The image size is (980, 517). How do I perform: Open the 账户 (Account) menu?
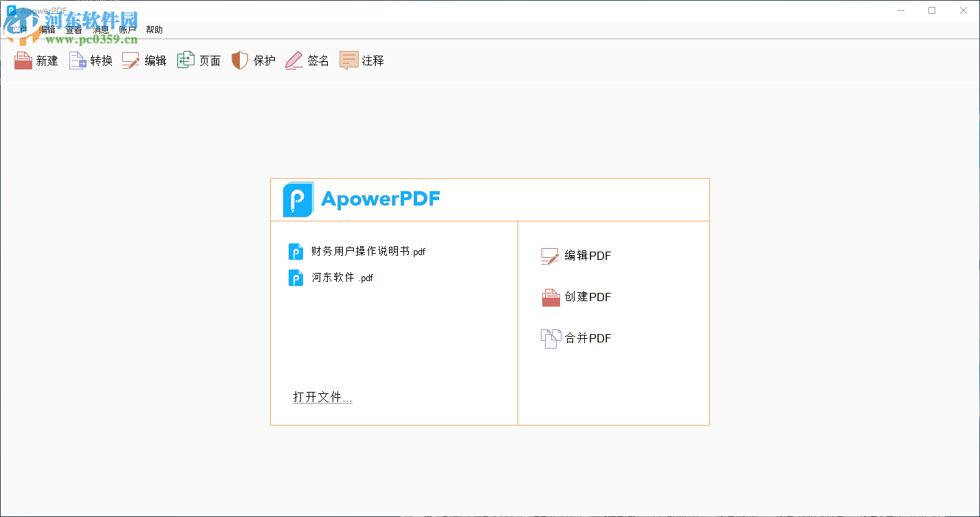(x=127, y=29)
